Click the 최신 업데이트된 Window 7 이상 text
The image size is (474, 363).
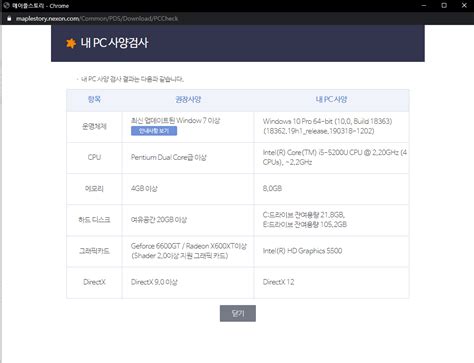coord(175,120)
